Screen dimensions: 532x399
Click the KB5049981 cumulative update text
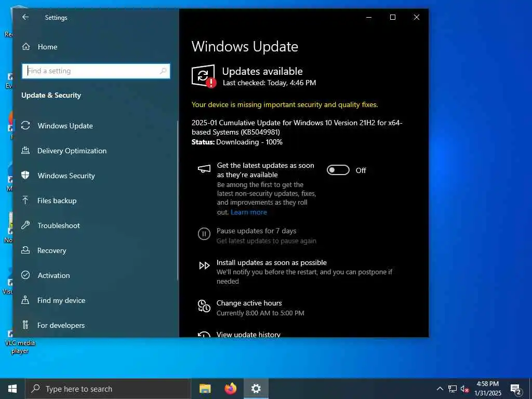tap(297, 127)
